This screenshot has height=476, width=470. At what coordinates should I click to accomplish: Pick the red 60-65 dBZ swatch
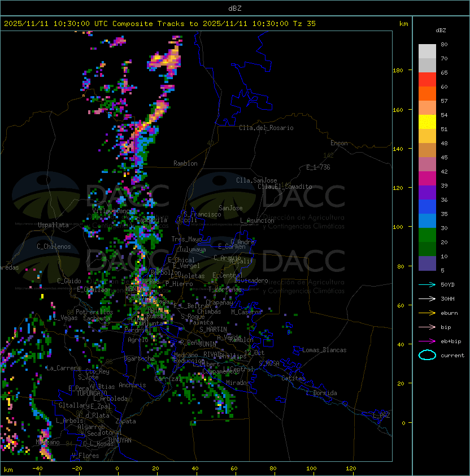(x=427, y=80)
